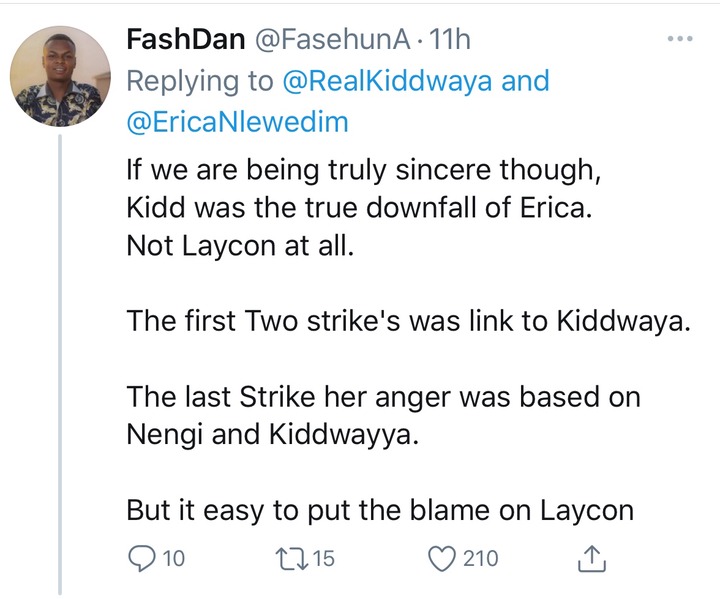Click the FashDan display name
The width and height of the screenshot is (720, 599).
pos(187,40)
